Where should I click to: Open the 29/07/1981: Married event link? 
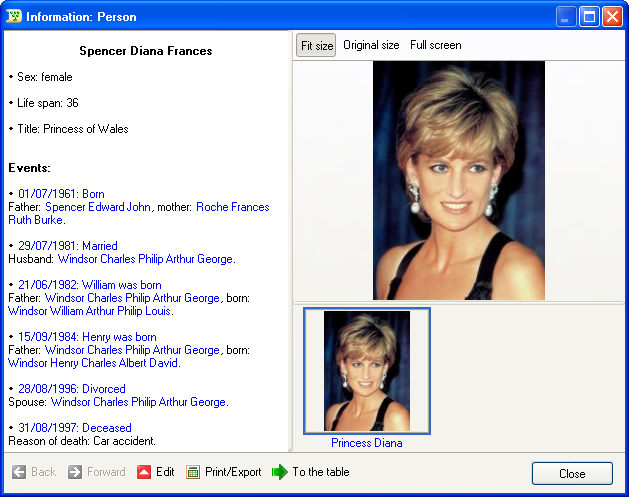68,246
